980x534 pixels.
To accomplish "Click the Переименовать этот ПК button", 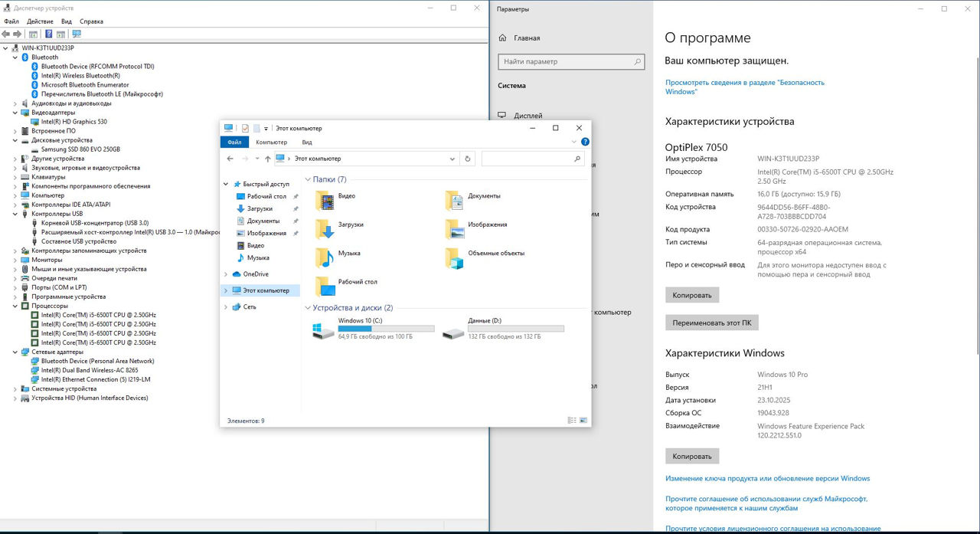I will tap(711, 323).
